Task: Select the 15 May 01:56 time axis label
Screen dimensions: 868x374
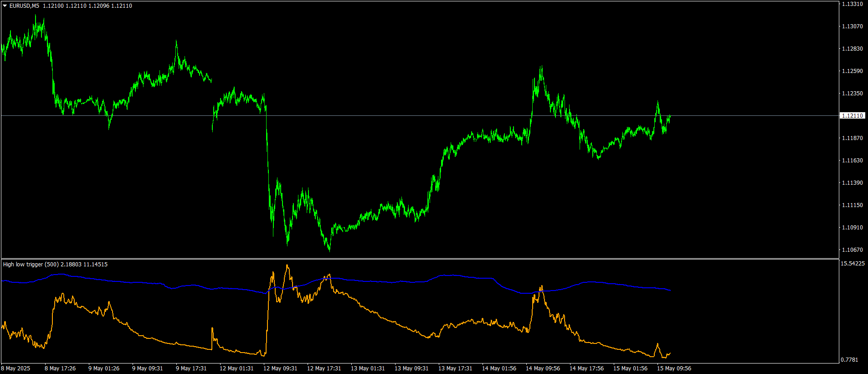Action: coord(630,369)
